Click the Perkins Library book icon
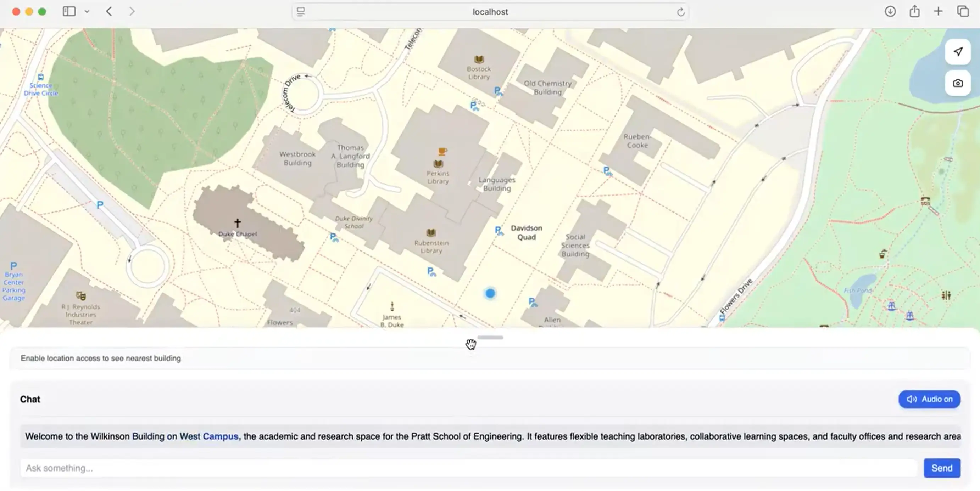Viewport: 980px width, 491px height. click(438, 164)
